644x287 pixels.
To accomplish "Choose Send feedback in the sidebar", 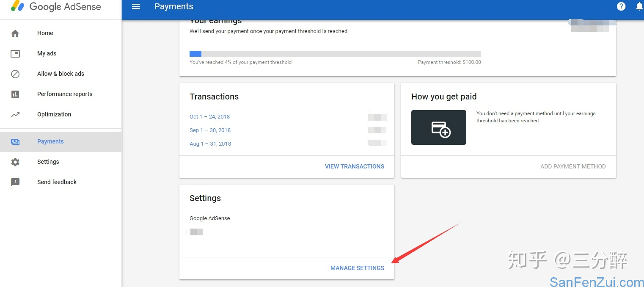I will 57,182.
